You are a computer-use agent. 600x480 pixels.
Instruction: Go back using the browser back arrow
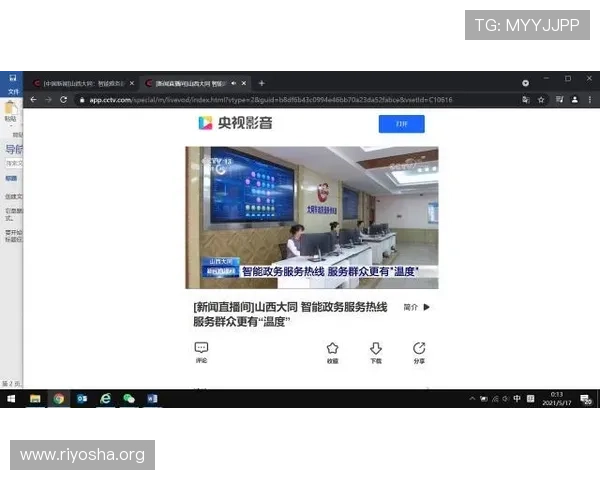[x=34, y=100]
